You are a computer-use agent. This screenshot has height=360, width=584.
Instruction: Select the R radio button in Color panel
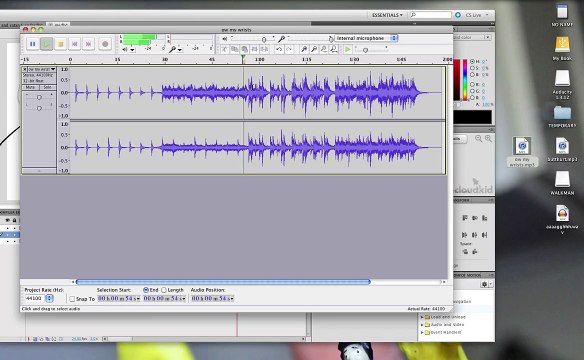click(x=472, y=85)
